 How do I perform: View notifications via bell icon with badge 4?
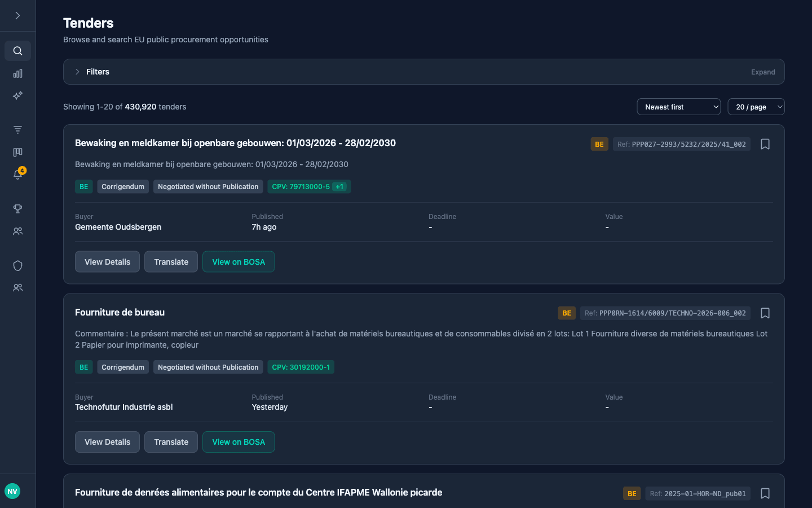click(17, 175)
